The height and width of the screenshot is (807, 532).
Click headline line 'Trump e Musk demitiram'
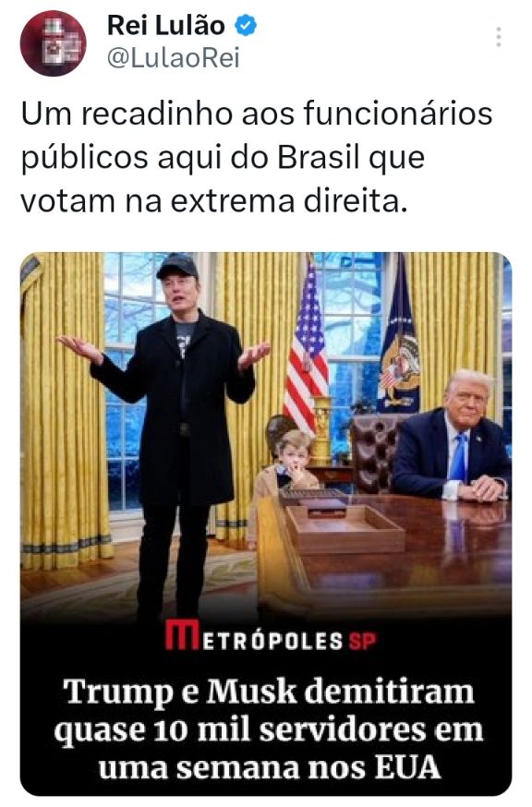[269, 692]
